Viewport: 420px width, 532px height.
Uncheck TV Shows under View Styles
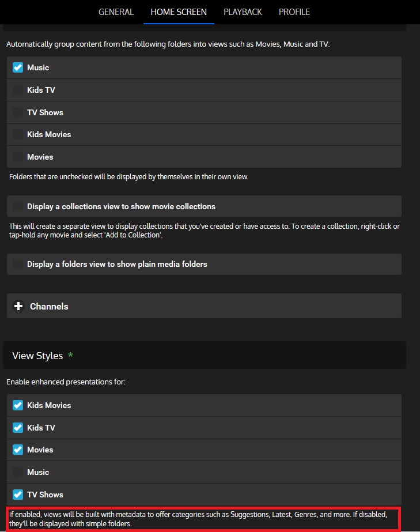18,495
